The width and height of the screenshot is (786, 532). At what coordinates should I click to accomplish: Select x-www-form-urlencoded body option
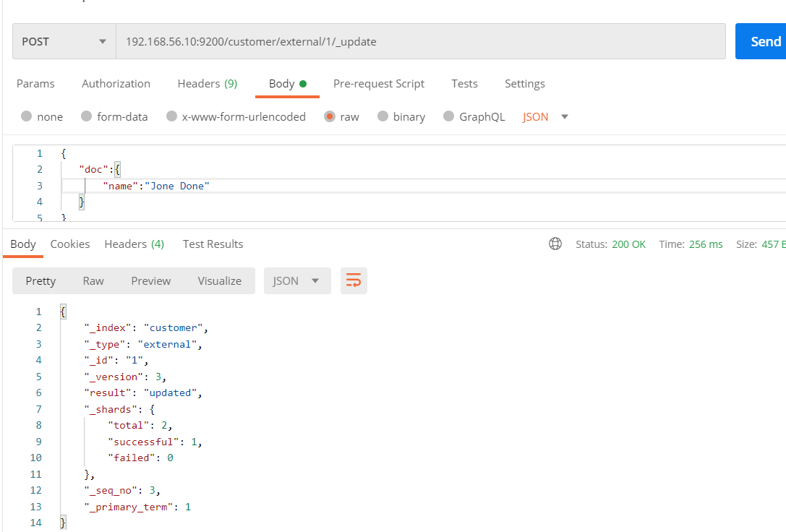[x=171, y=116]
